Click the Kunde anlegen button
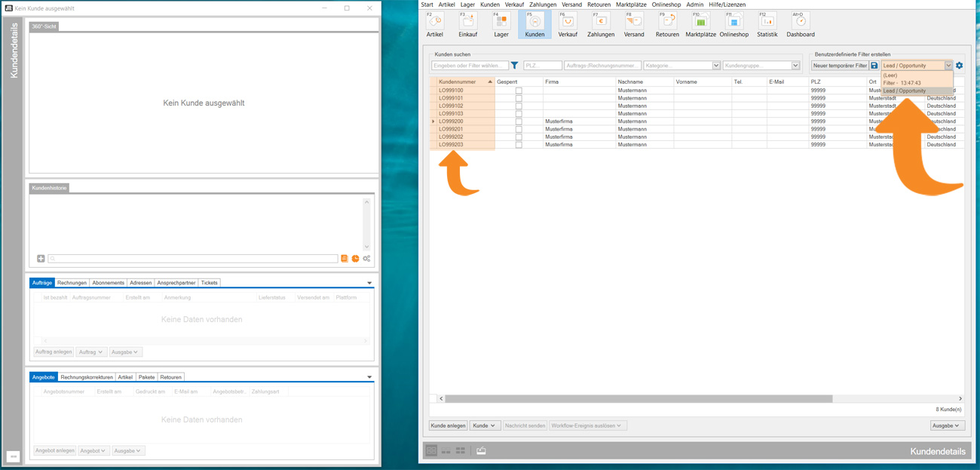Image resolution: width=980 pixels, height=470 pixels. [x=448, y=425]
